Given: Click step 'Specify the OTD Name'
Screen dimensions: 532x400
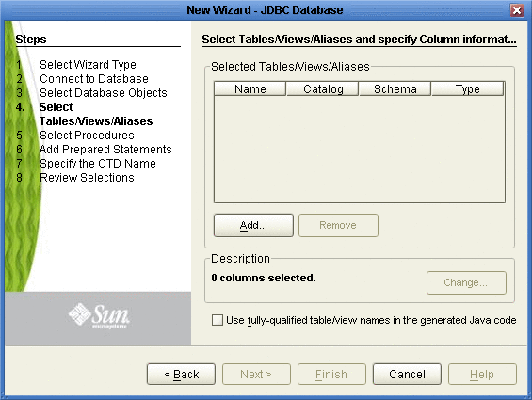Looking at the screenshot, I should tap(98, 164).
